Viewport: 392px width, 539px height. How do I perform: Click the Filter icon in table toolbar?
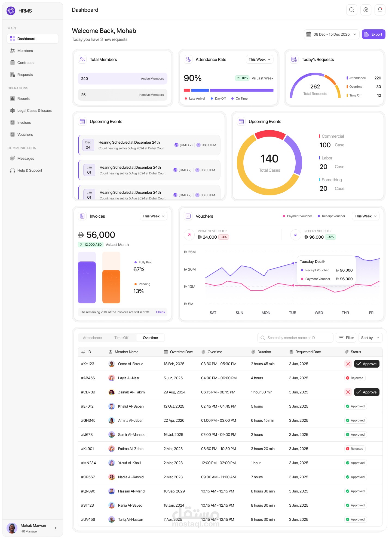[341, 338]
